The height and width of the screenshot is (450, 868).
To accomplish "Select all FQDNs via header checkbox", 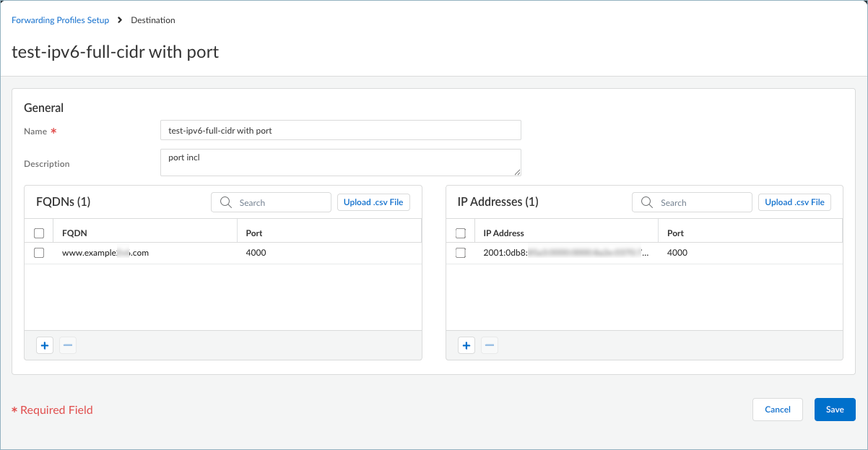I will (x=39, y=233).
